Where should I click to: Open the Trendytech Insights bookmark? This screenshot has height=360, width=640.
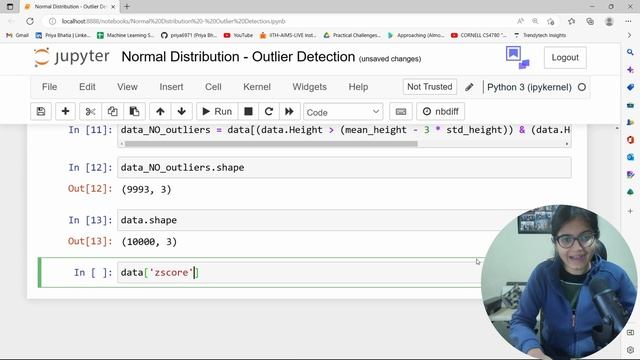point(540,36)
